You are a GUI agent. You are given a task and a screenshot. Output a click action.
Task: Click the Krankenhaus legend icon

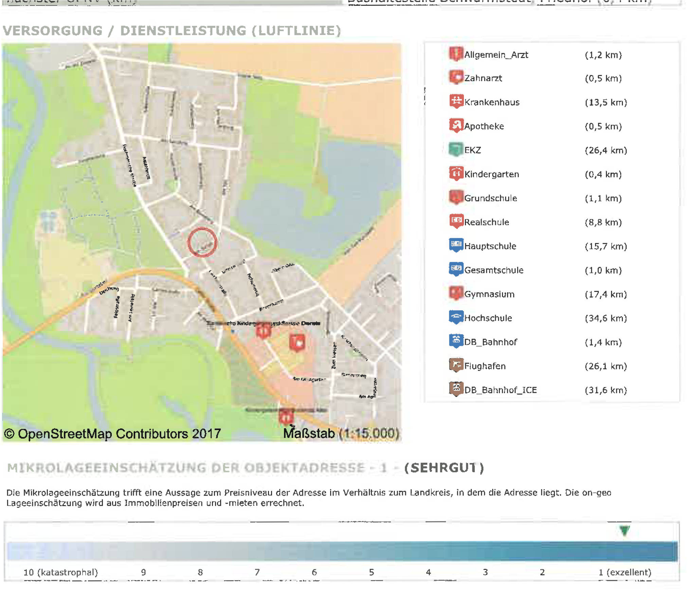(456, 101)
